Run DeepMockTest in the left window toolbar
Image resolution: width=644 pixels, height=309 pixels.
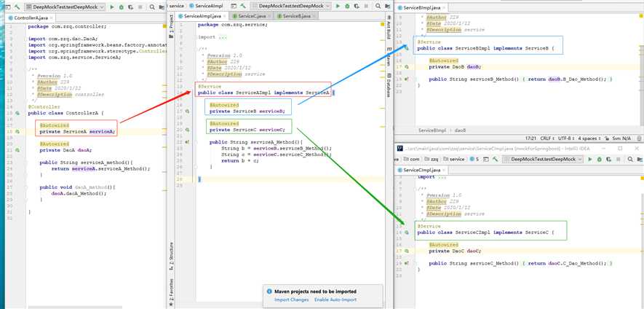point(111,7)
